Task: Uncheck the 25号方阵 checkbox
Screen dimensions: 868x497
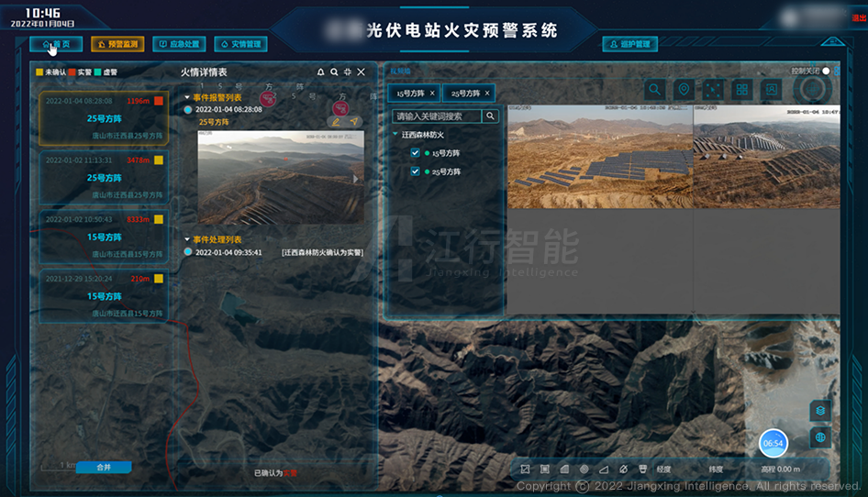Action: tap(416, 171)
